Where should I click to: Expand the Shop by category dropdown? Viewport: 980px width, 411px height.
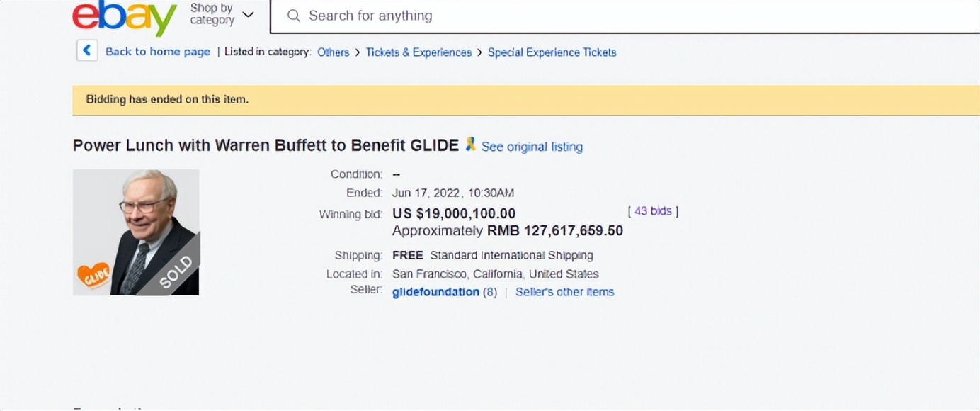click(222, 14)
